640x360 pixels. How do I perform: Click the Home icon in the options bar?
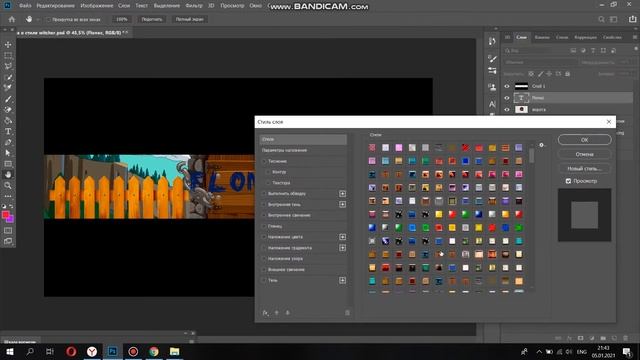coord(12,19)
